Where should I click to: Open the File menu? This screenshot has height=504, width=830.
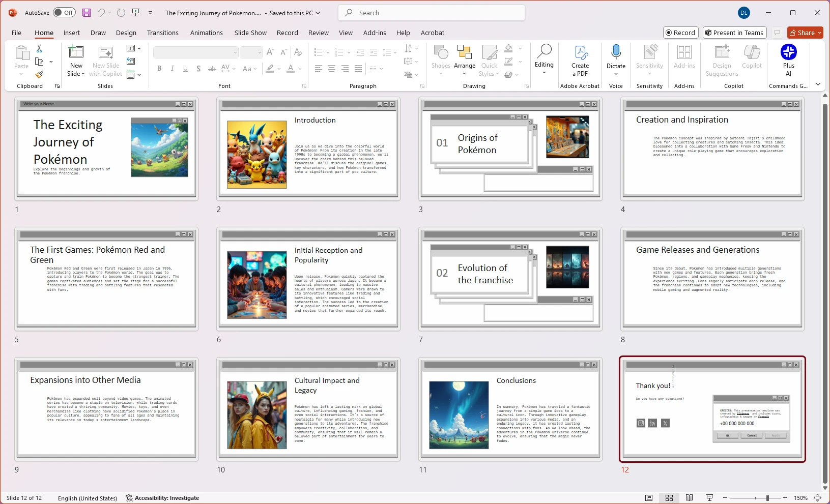point(16,33)
